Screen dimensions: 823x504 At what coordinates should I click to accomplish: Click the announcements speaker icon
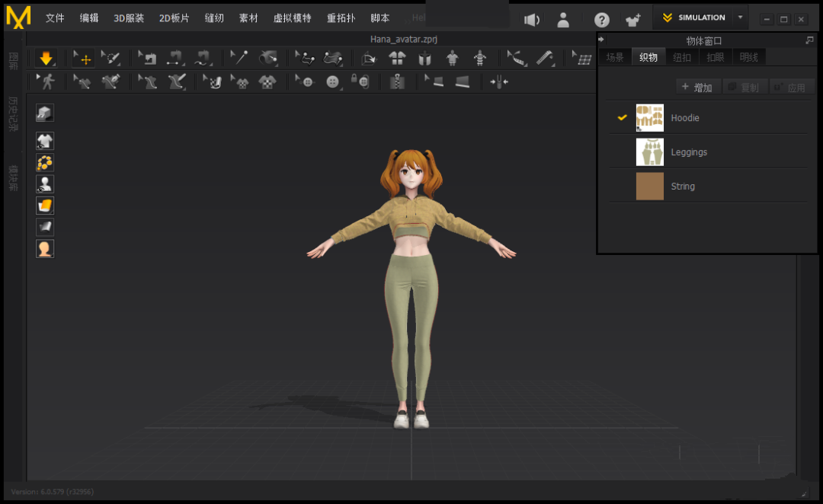(532, 20)
